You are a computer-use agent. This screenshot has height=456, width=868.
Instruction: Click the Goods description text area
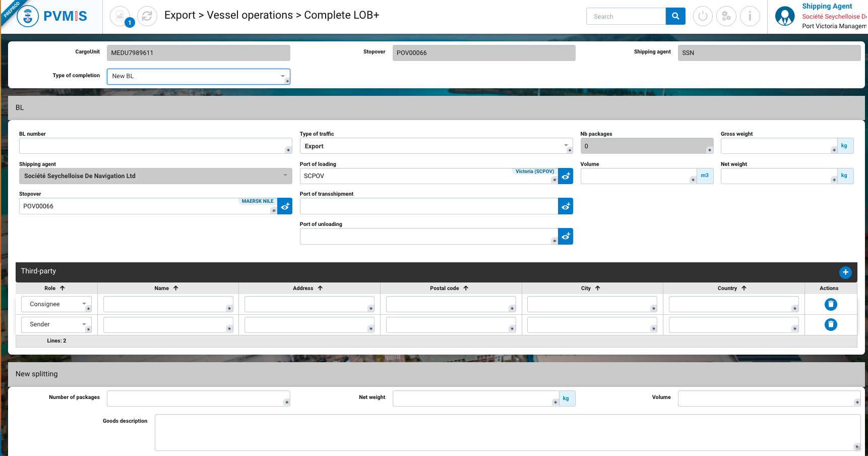(504, 432)
